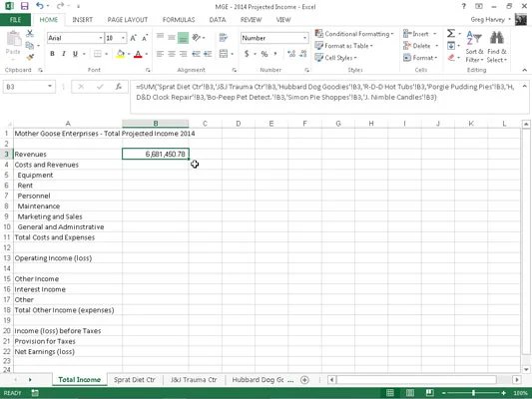The height and width of the screenshot is (399, 532).
Task: Open Conditional Formatting menu
Action: coord(354,34)
